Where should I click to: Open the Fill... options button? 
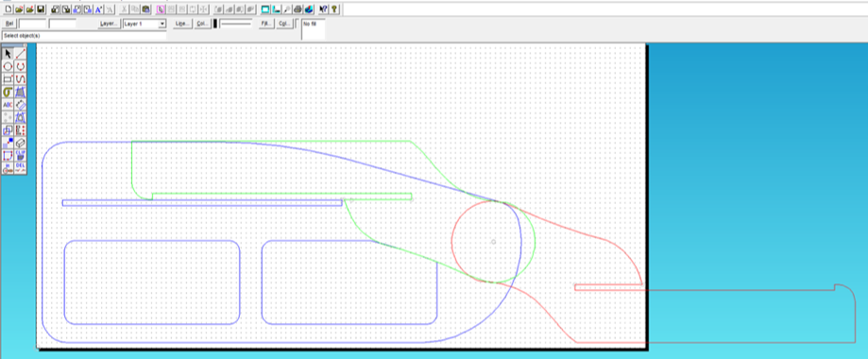pyautogui.click(x=266, y=24)
